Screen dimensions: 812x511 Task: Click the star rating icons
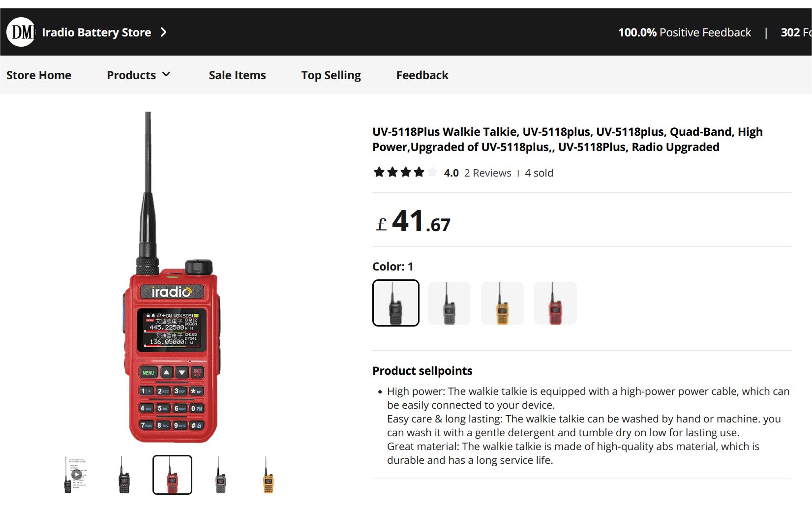(405, 172)
